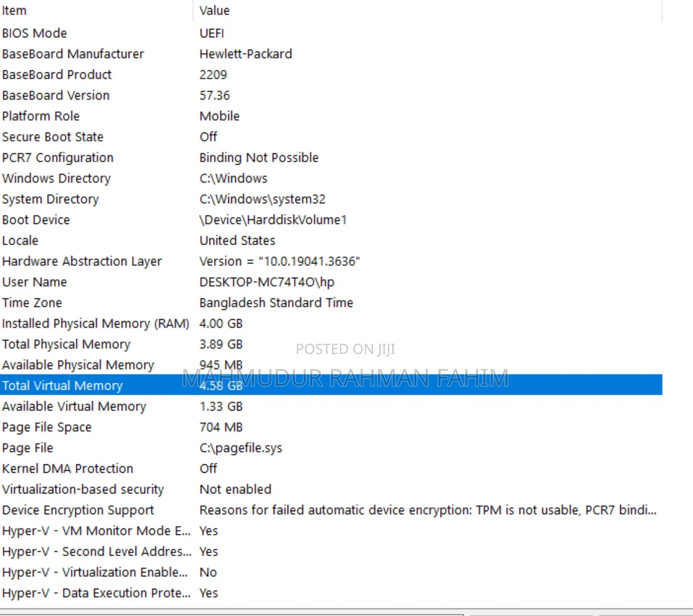The image size is (693, 616).
Task: Click the highlighted Total Virtual Memory row
Action: (x=62, y=386)
